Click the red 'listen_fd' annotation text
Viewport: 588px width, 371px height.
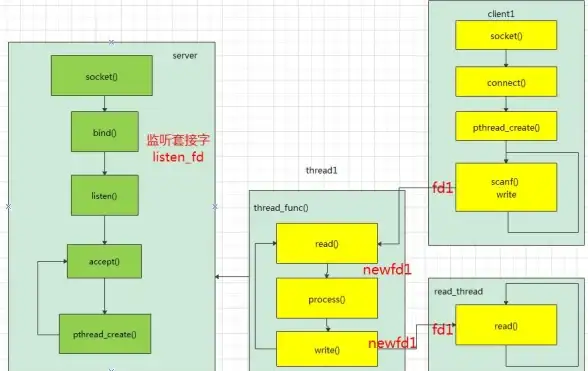(x=178, y=156)
